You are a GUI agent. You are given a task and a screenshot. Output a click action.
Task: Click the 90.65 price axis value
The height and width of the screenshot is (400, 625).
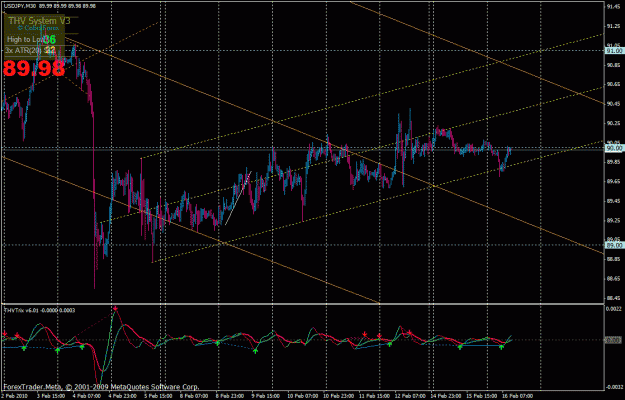click(613, 84)
